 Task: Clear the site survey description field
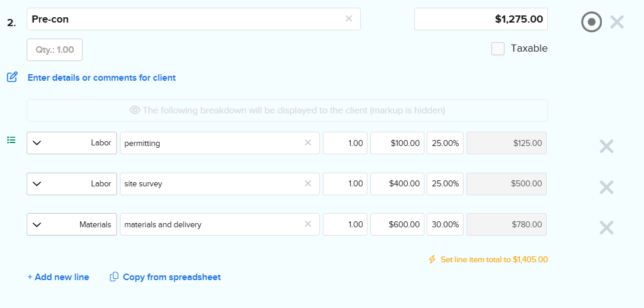click(308, 183)
